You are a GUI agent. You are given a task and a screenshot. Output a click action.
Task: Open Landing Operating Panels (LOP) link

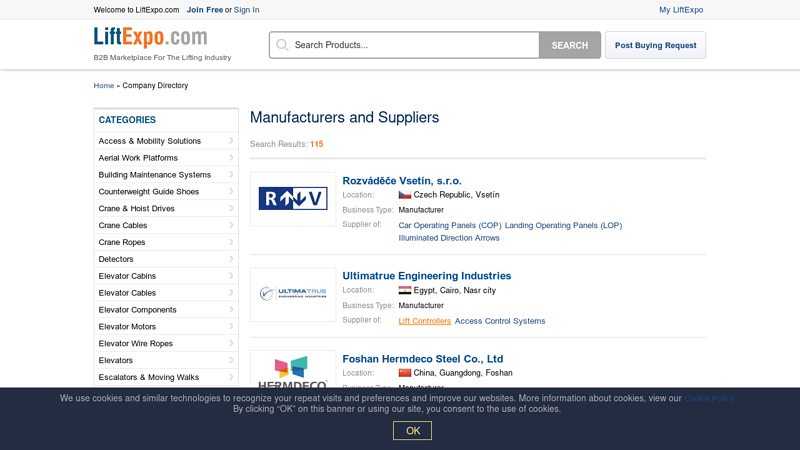(563, 226)
